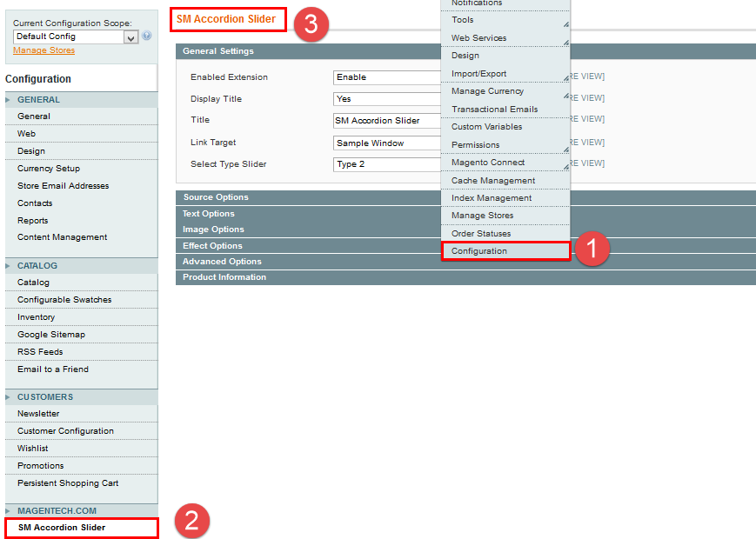Click the help icon beside the scope selector
Viewport: 756px width, 539px height.
coord(146,35)
